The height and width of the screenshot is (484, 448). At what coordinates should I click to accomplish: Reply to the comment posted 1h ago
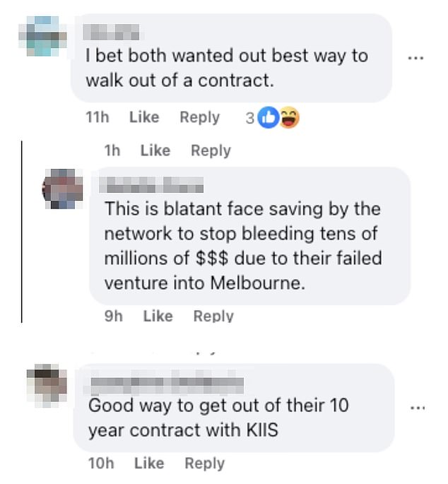pyautogui.click(x=211, y=151)
